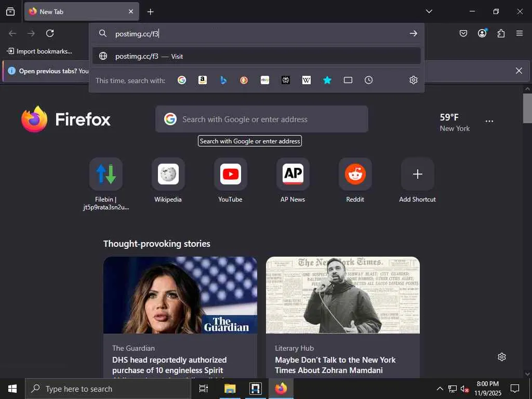The width and height of the screenshot is (532, 399).
Task: Open new tab personalize gear icon
Action: (502, 357)
